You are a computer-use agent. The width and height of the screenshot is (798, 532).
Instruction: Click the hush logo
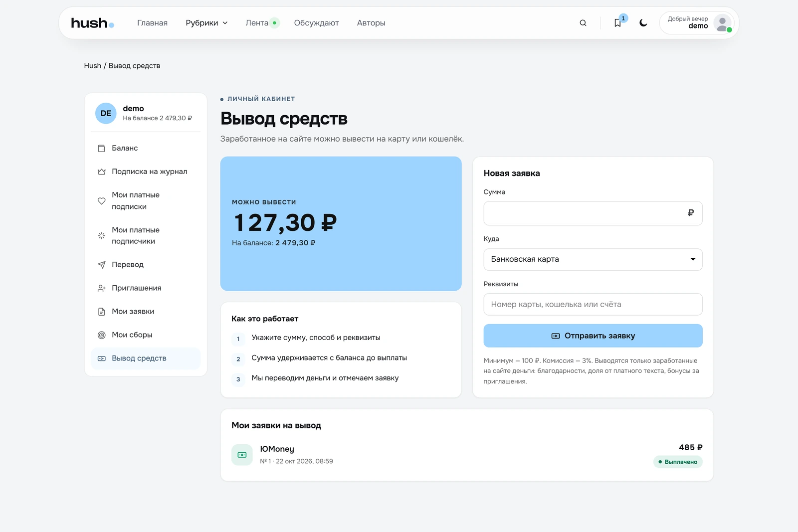point(92,23)
